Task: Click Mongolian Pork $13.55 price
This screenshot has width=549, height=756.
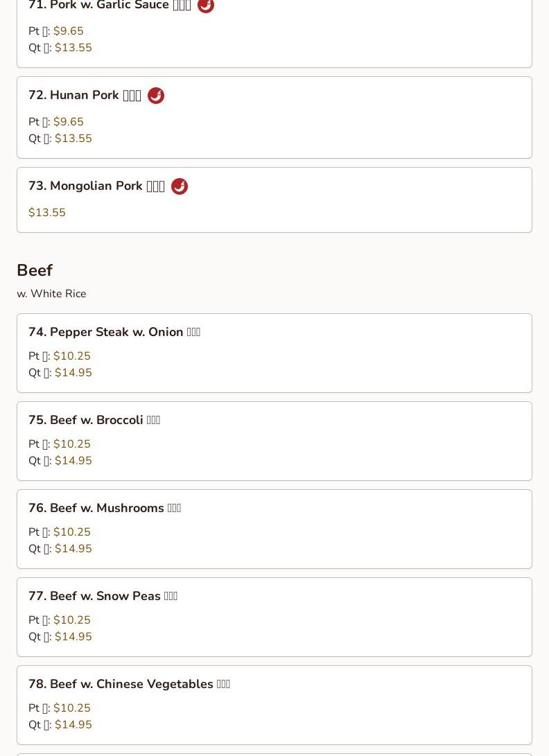Action: click(x=47, y=213)
